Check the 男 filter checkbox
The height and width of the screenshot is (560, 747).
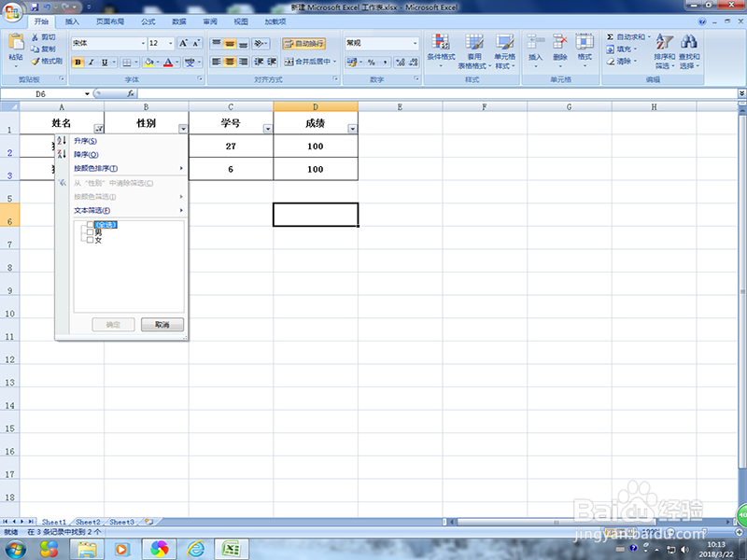coord(90,232)
